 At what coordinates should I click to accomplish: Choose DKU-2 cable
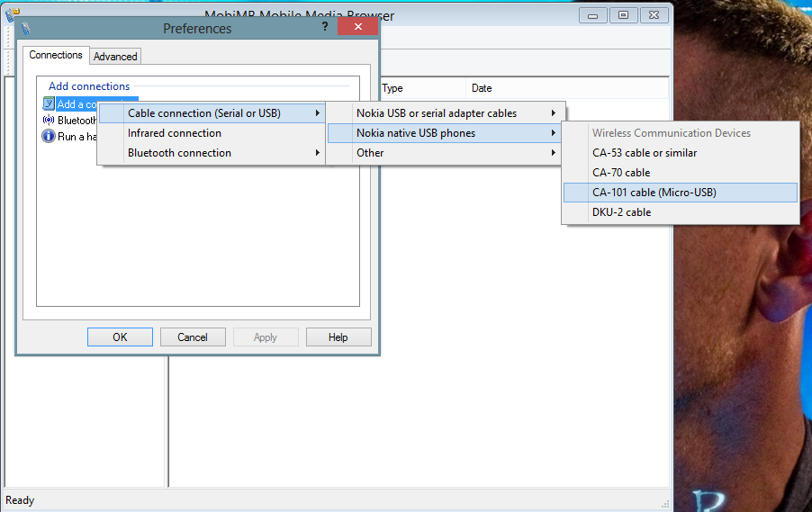681,212
